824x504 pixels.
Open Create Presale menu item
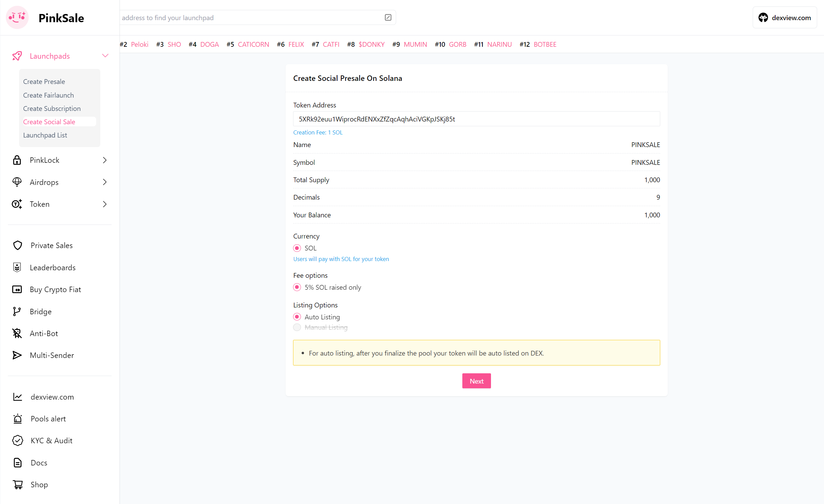pyautogui.click(x=44, y=82)
